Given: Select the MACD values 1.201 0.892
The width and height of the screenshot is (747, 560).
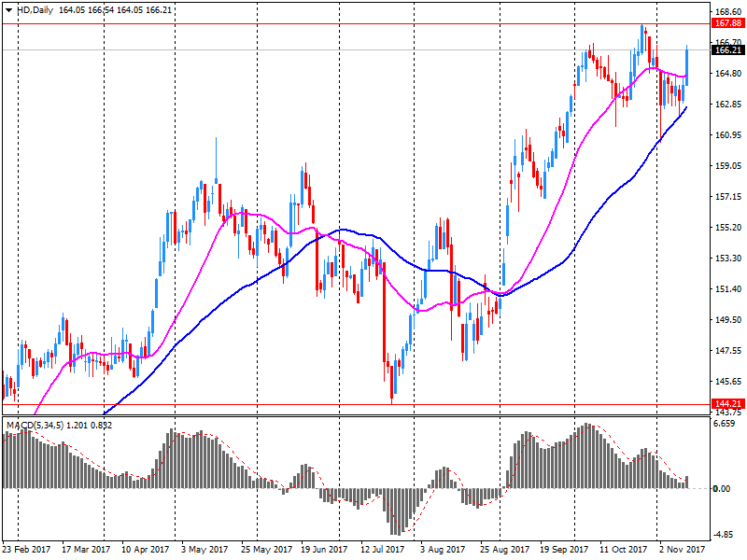Looking at the screenshot, I should (89, 425).
